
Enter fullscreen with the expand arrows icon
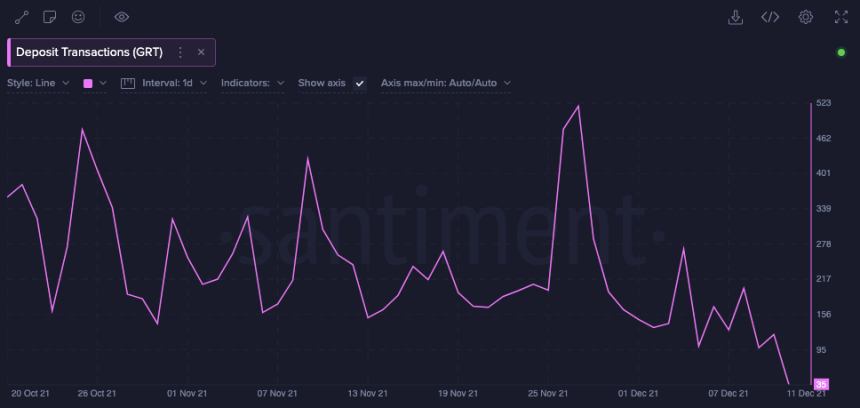coord(839,17)
